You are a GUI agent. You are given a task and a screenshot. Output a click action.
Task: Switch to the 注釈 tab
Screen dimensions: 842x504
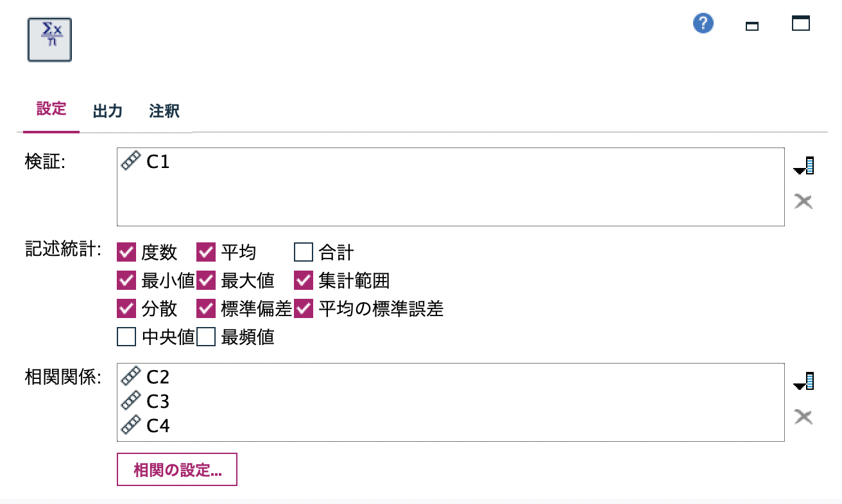[163, 110]
